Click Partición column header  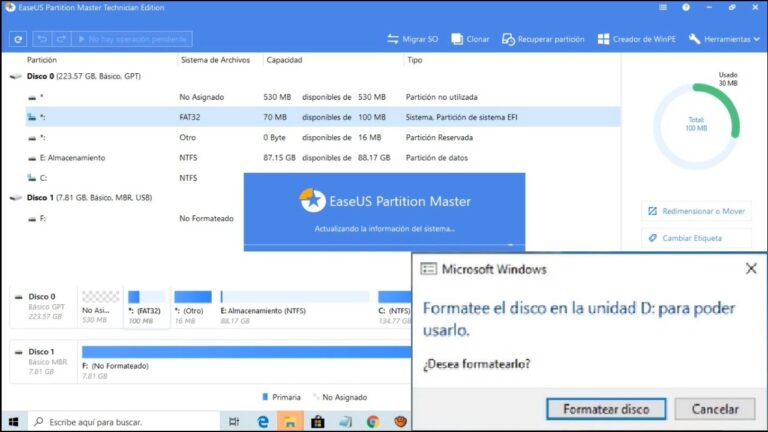42,60
